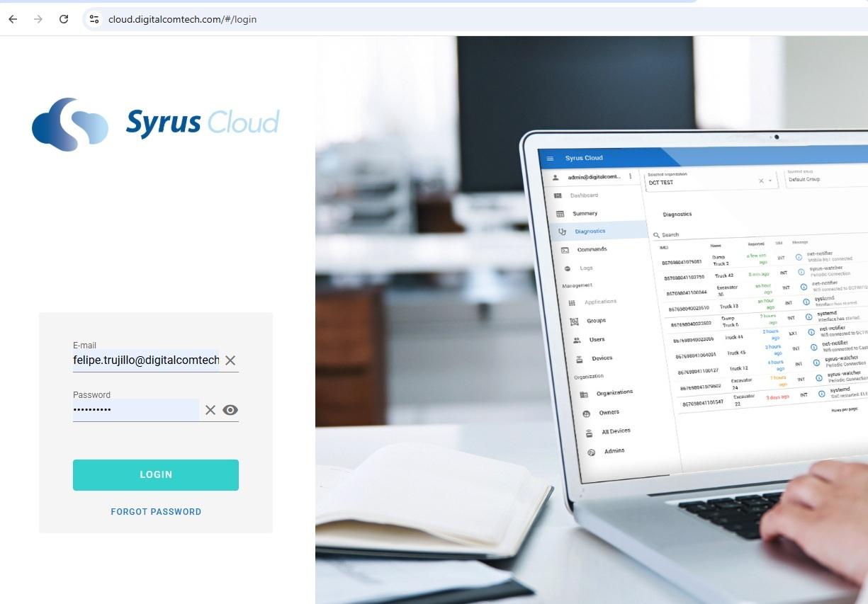Image resolution: width=868 pixels, height=604 pixels.
Task: Open the site information icon in address bar
Action: 94,19
